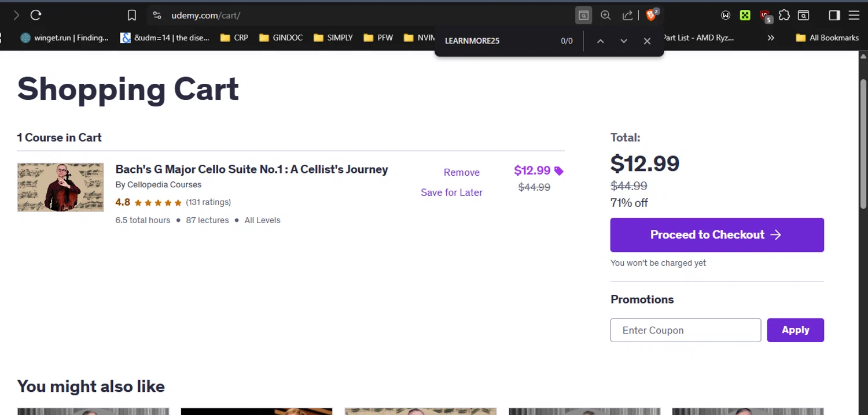Open the &udm=14 bookmark
Image resolution: width=868 pixels, height=415 pixels.
165,38
